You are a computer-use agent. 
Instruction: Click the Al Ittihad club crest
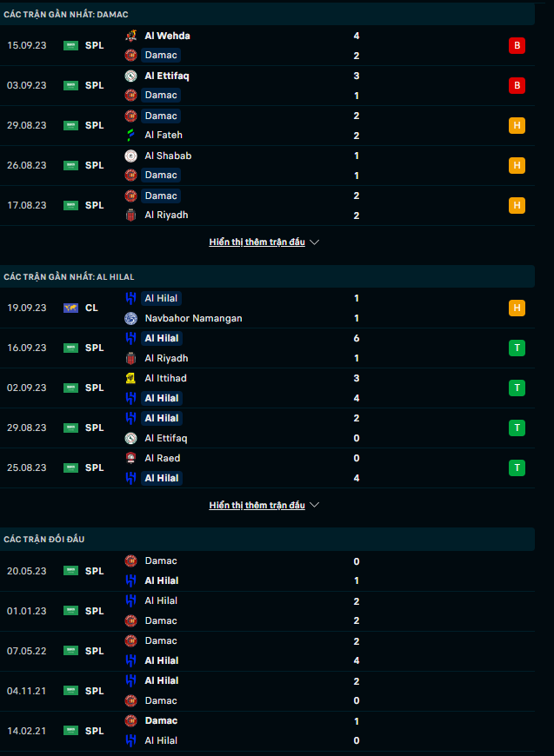[130, 378]
